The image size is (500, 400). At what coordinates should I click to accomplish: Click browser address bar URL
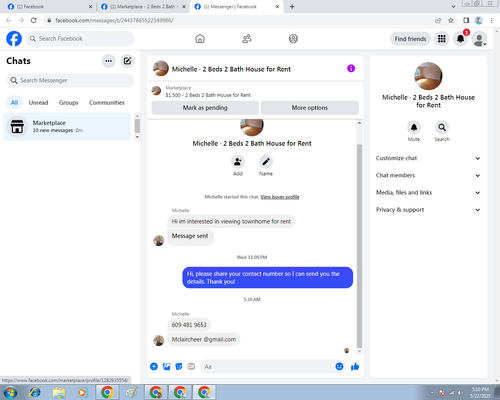pos(114,20)
